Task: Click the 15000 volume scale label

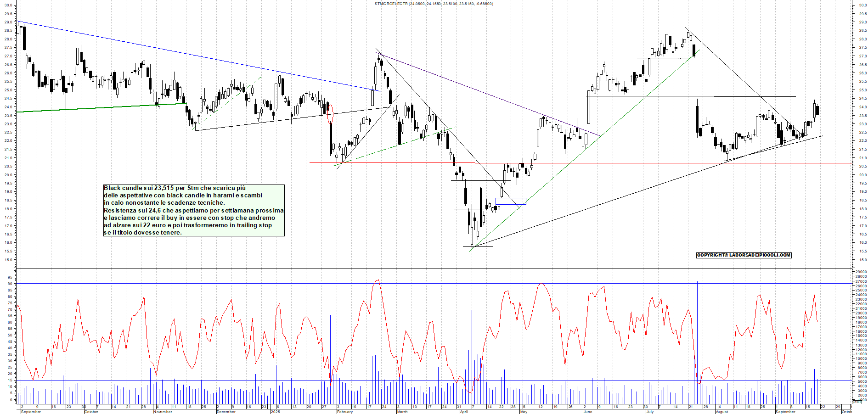Action: pos(861,336)
